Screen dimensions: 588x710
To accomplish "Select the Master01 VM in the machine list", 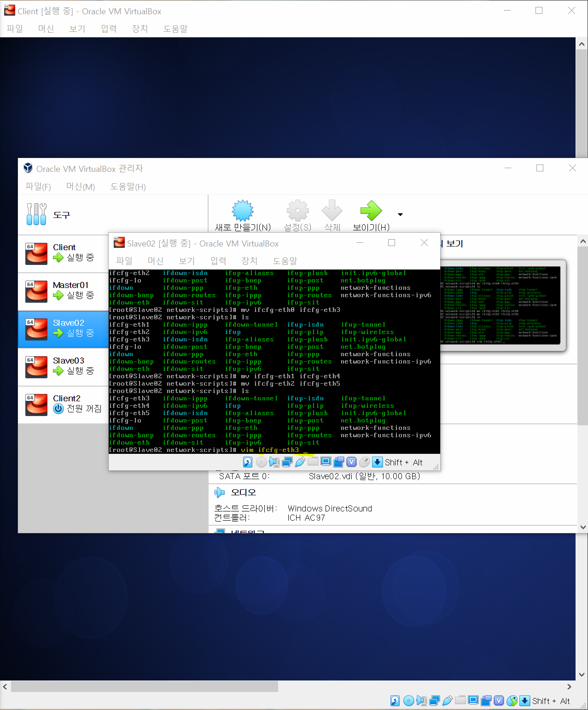I will click(x=64, y=291).
